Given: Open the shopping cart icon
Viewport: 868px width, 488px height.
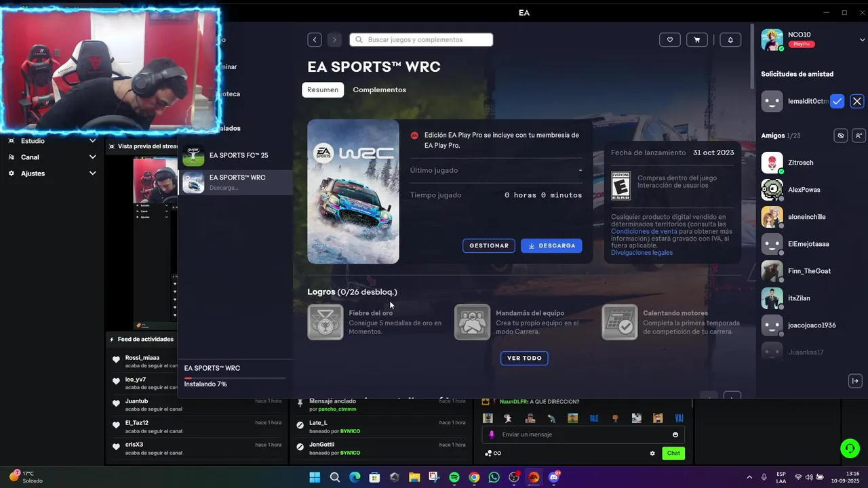Looking at the screenshot, I should (697, 40).
